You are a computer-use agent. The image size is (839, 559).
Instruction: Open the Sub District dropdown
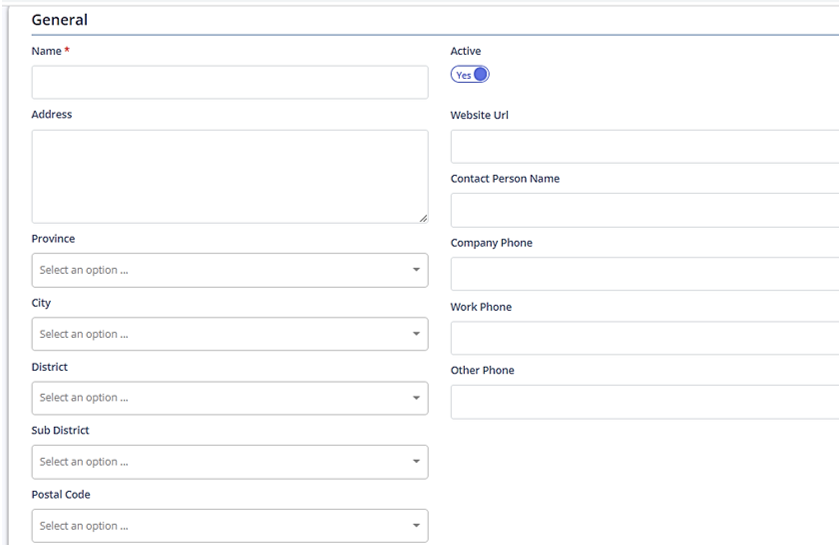(230, 462)
